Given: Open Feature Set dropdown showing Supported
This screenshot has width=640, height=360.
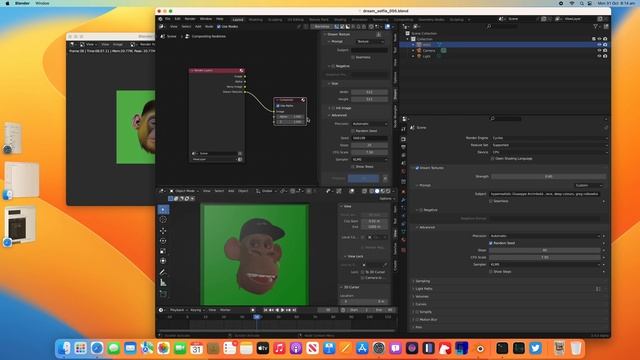Looking at the screenshot, I should tap(549, 145).
